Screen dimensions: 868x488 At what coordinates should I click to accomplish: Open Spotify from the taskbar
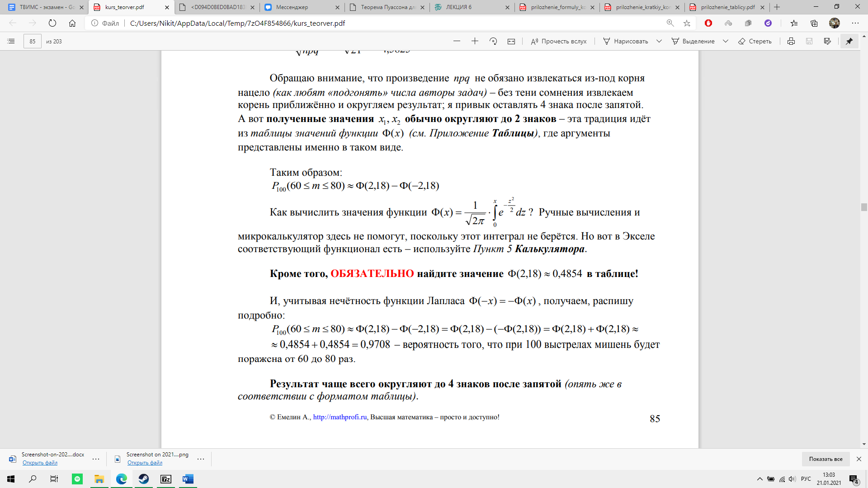coord(77,479)
